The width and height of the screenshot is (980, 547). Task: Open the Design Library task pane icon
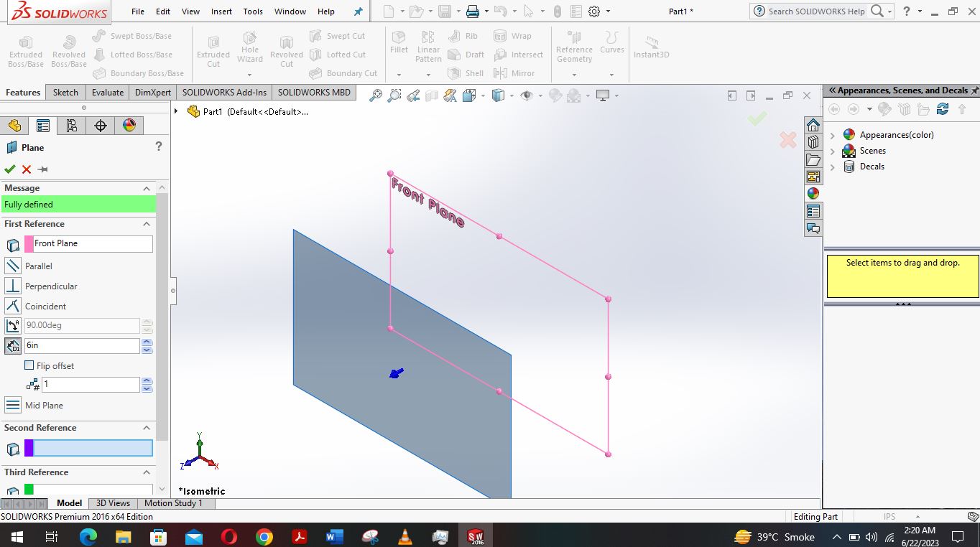click(813, 142)
